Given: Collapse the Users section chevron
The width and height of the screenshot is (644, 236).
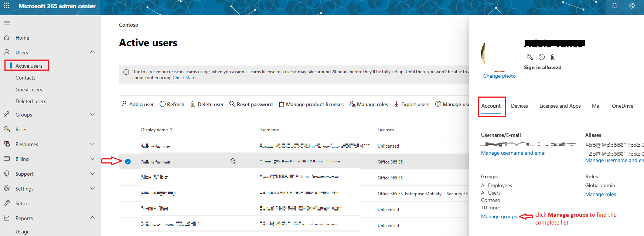Looking at the screenshot, I should pyautogui.click(x=92, y=52).
